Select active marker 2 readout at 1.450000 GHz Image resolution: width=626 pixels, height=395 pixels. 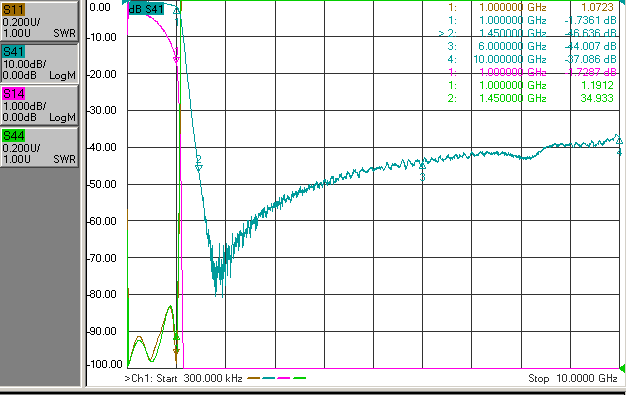(527, 33)
